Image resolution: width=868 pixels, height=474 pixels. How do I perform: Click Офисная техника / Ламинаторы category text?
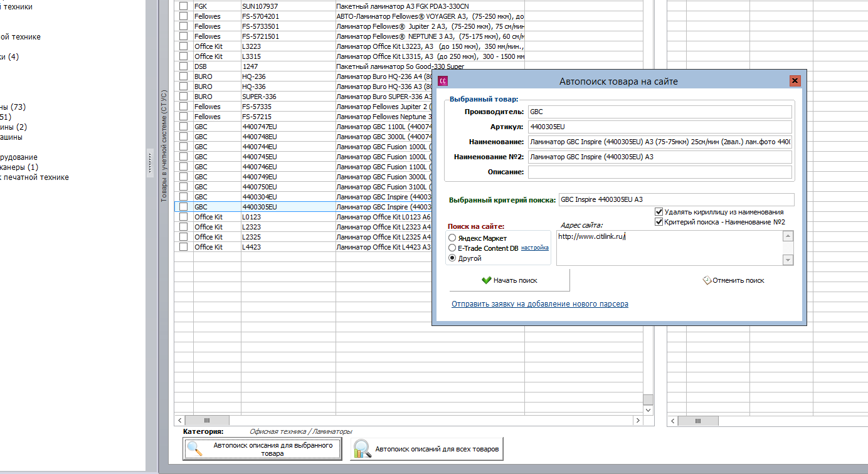pos(301,431)
